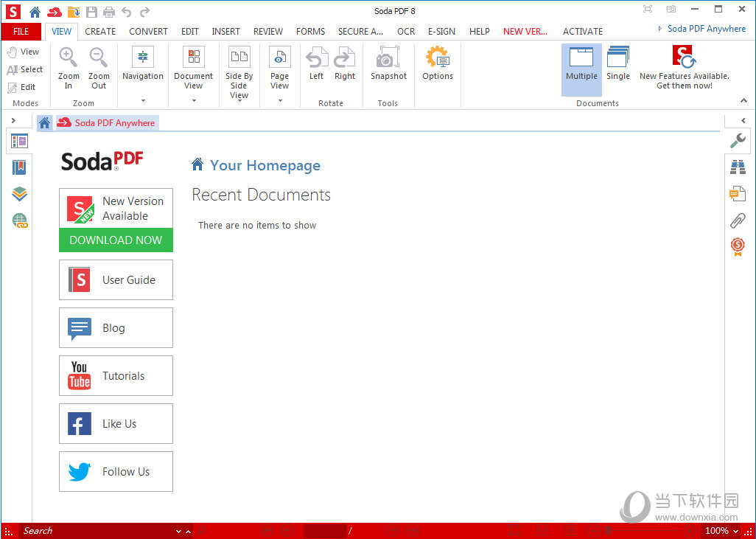The height and width of the screenshot is (539, 756).
Task: Enable Multiple documents layout
Action: point(581,69)
